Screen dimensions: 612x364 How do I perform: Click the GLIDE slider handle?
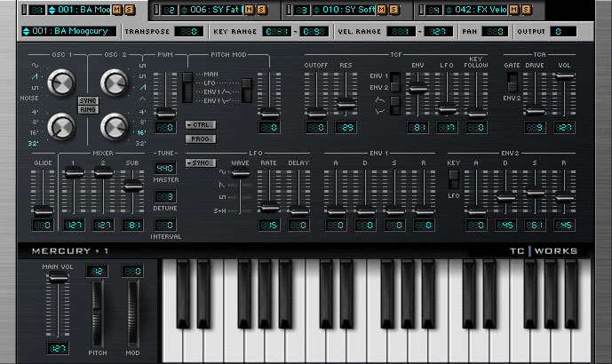coord(43,211)
